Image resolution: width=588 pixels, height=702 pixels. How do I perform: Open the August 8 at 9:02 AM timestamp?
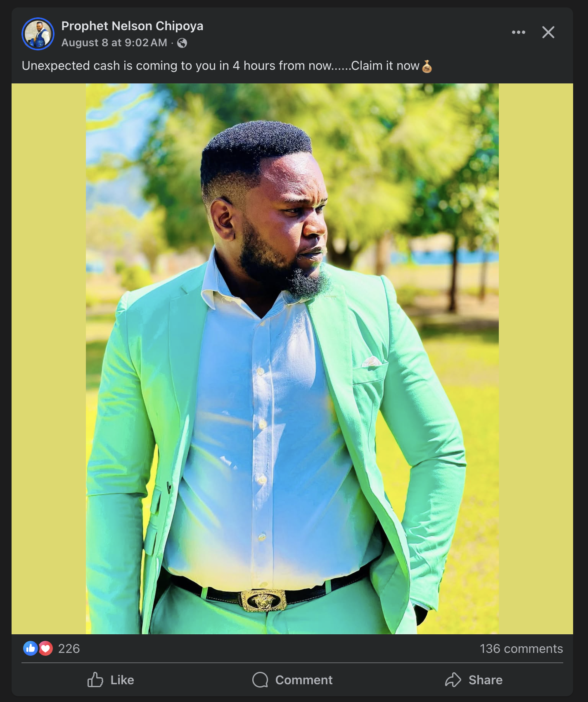[x=114, y=43]
